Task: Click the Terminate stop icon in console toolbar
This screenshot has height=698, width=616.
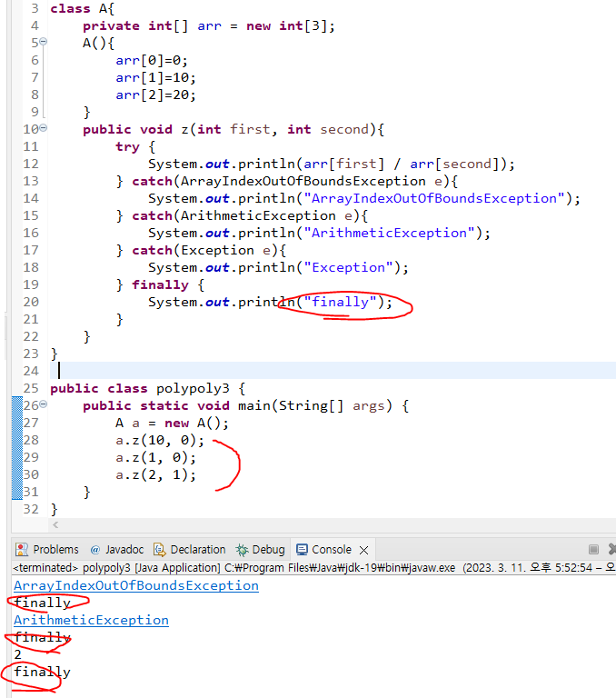Action: [593, 549]
